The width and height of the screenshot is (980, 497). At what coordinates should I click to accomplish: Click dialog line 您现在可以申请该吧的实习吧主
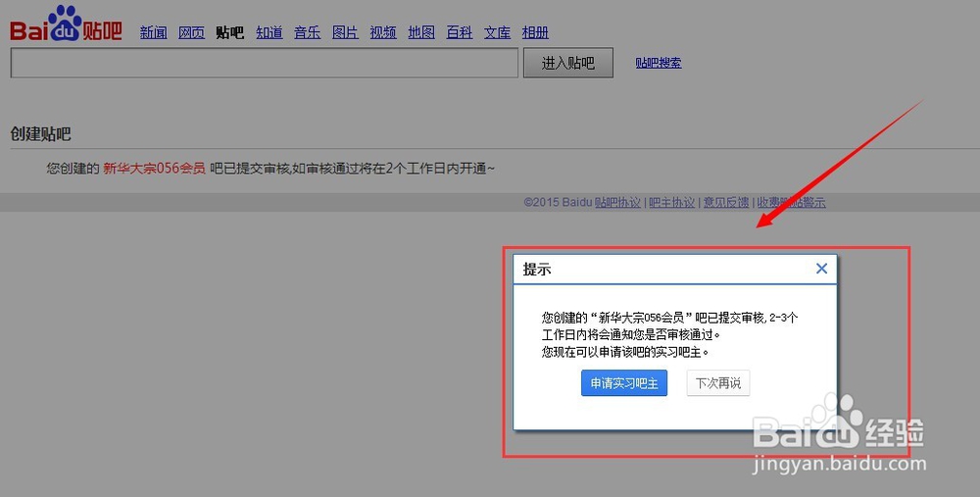tap(625, 352)
